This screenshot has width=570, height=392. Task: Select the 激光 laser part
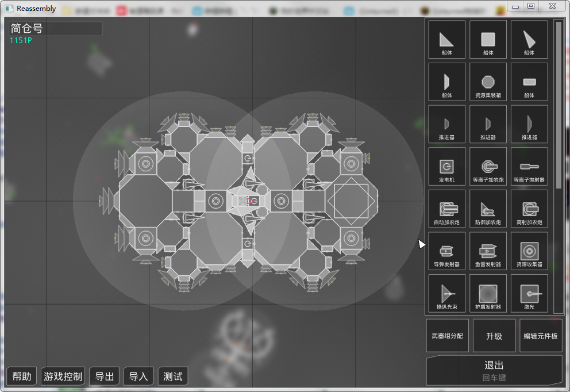(x=529, y=294)
